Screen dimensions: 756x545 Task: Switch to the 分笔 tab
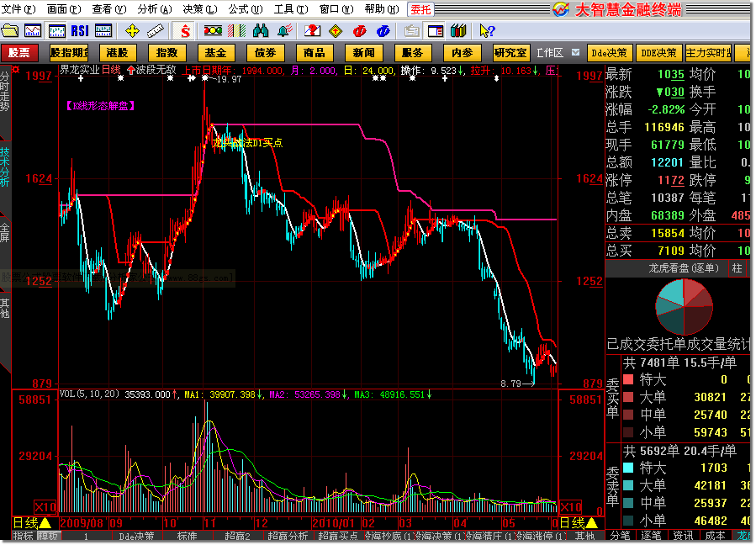click(x=620, y=536)
